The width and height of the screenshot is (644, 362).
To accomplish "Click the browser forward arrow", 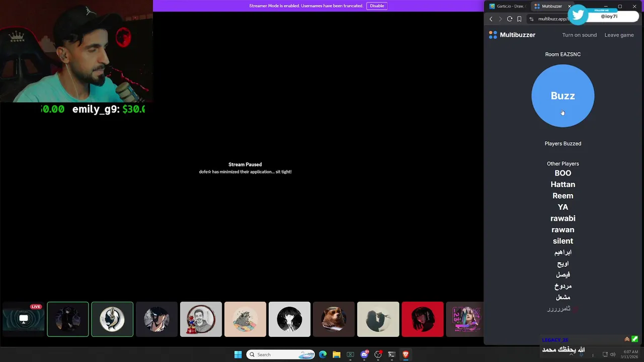I will (500, 19).
